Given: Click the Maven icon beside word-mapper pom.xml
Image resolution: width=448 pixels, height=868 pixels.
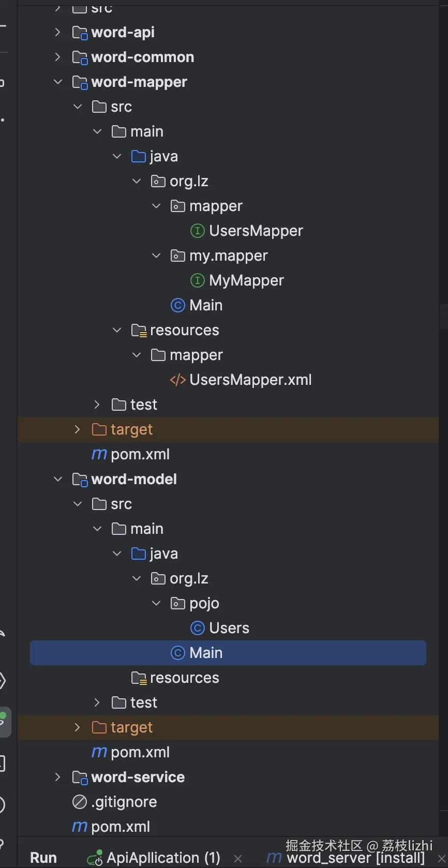Looking at the screenshot, I should tap(99, 454).
